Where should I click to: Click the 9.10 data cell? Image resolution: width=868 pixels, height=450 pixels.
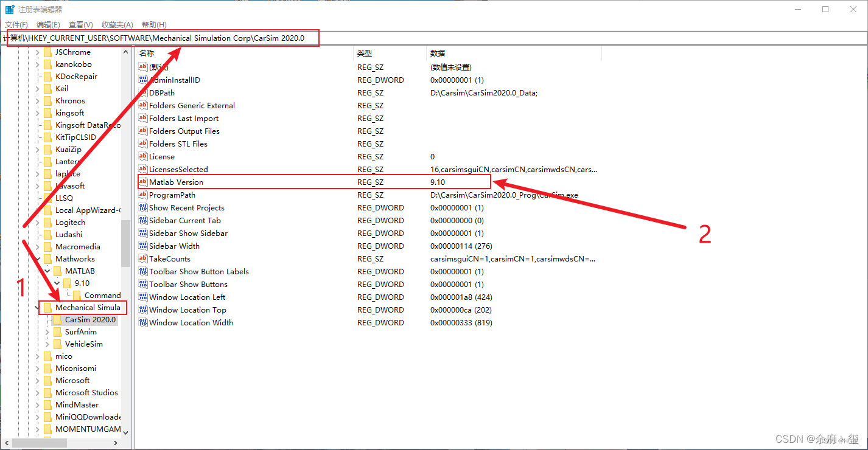(x=438, y=182)
